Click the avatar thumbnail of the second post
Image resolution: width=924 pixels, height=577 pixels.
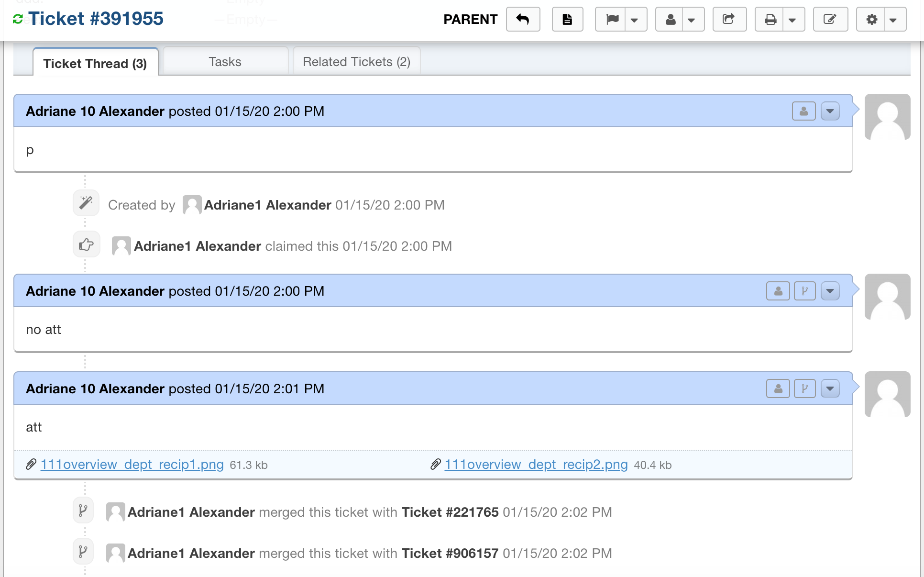[x=887, y=297]
